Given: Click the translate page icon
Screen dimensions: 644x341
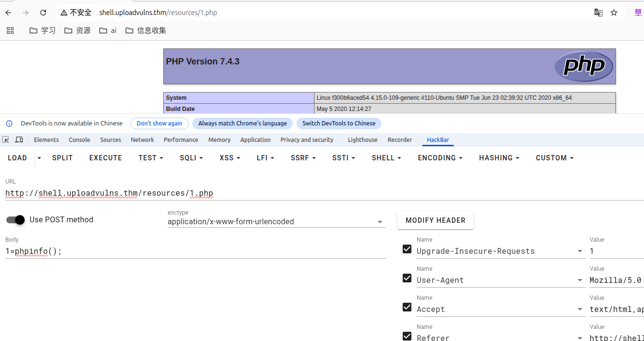Looking at the screenshot, I should (598, 13).
